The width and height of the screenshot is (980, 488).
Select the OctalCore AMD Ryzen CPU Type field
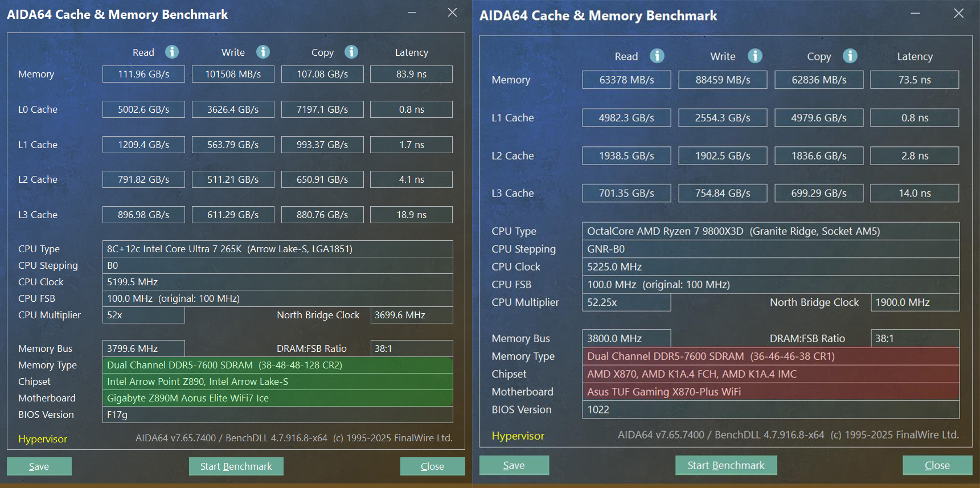pos(770,231)
